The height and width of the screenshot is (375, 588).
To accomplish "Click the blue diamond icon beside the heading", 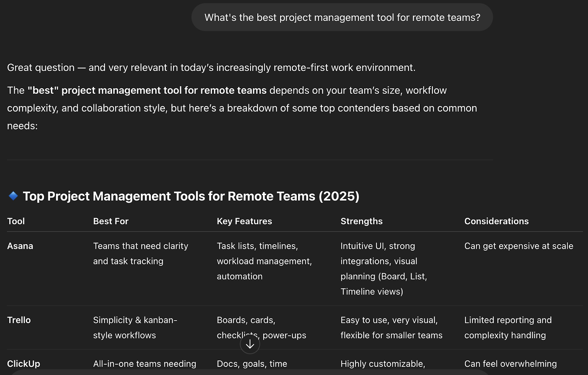I will click(13, 196).
